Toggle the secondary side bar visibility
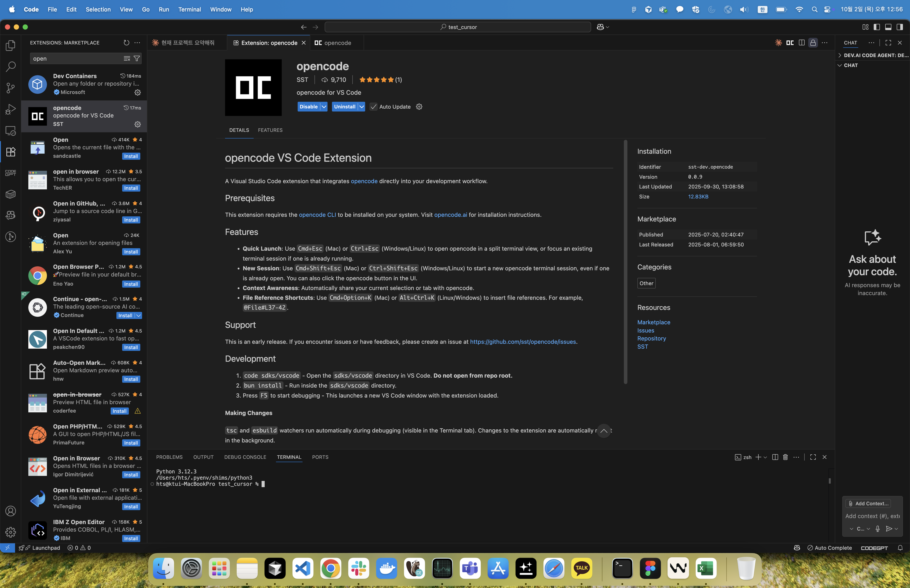910x588 pixels. tap(900, 27)
